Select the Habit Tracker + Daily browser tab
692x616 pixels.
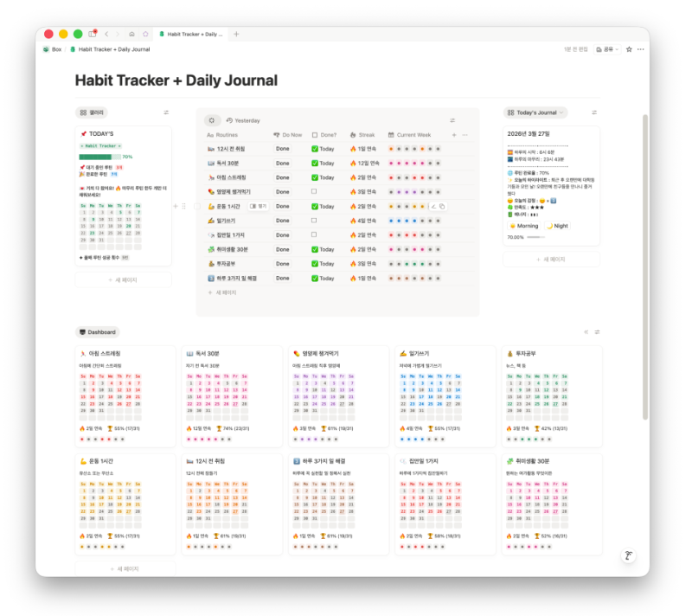click(191, 34)
